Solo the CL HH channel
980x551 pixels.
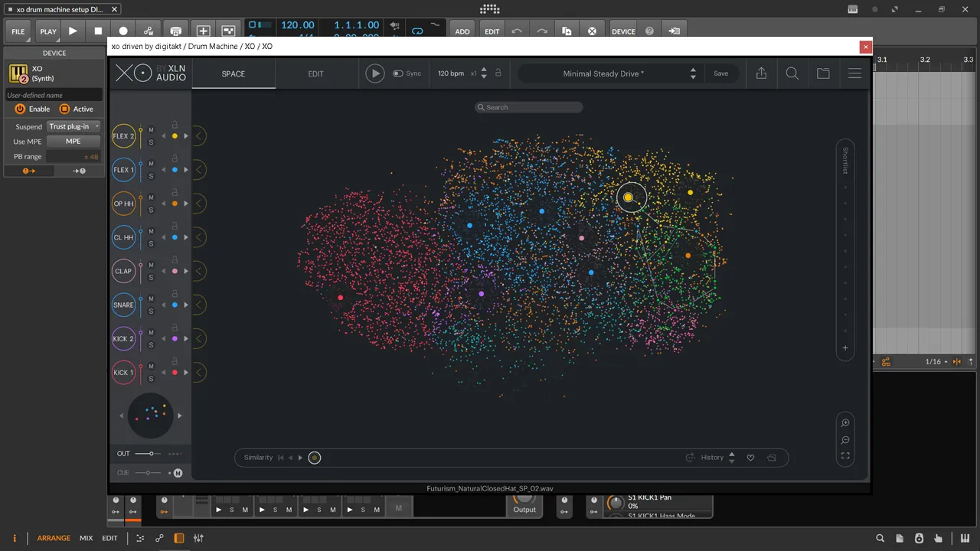pos(151,243)
